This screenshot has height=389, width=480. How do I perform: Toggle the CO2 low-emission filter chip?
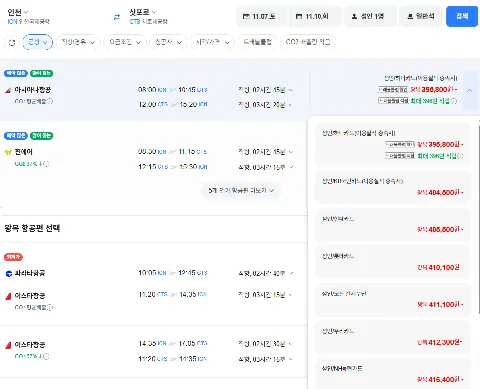pyautogui.click(x=308, y=42)
